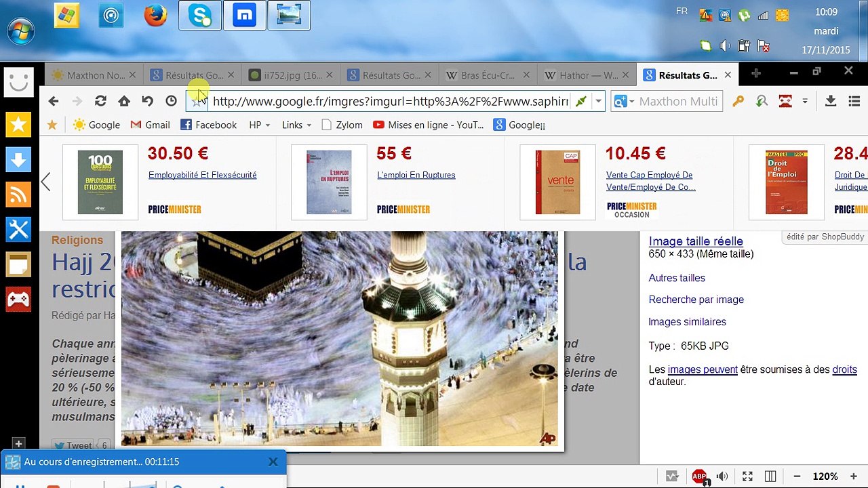Reopen last closed tab with undo arrow
Screen dimensions: 868x488
coord(147,101)
